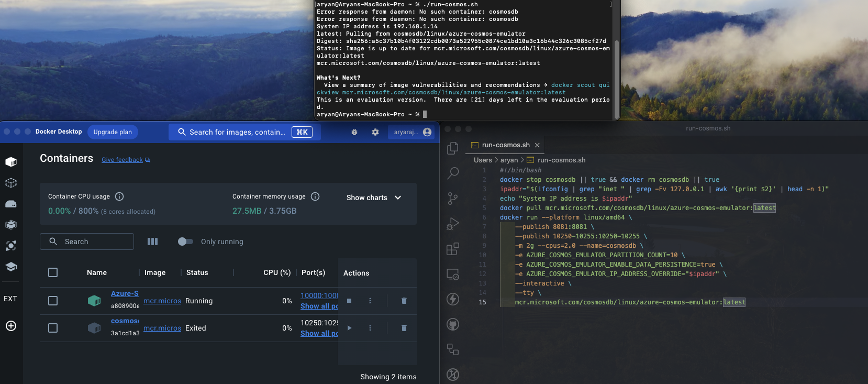Show all ports for Azure-S container

pyautogui.click(x=319, y=306)
